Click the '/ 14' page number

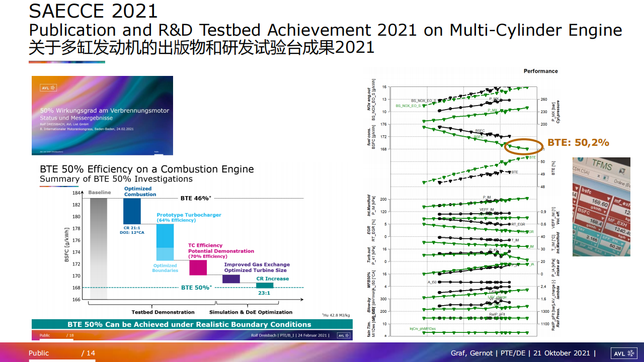pyautogui.click(x=89, y=353)
